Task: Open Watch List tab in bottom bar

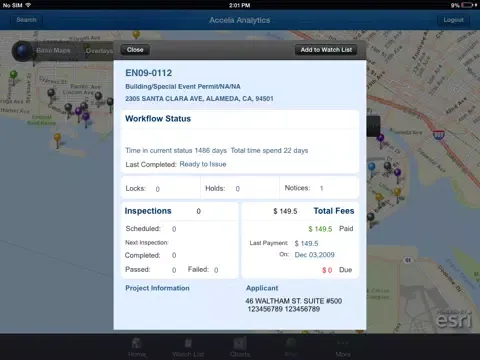Action: point(188,347)
